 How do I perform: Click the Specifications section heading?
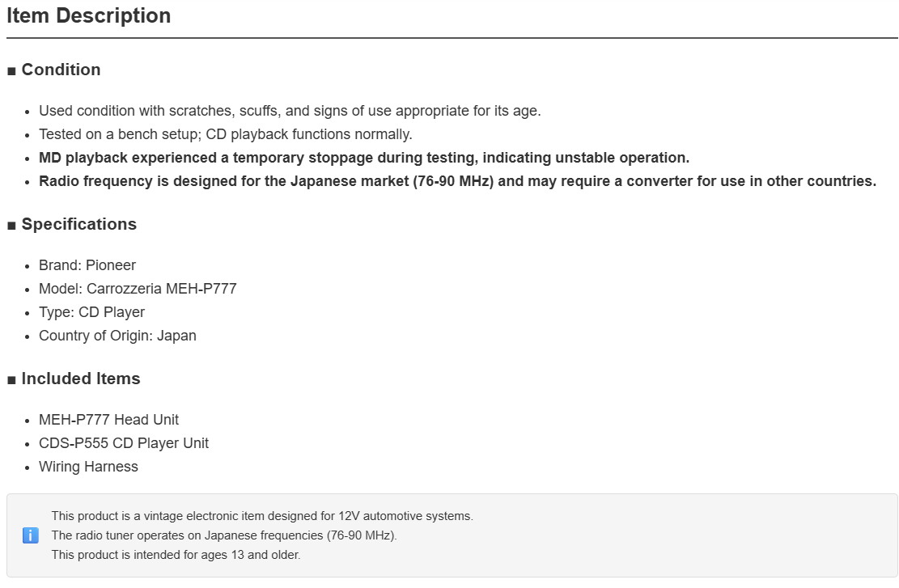pos(79,224)
